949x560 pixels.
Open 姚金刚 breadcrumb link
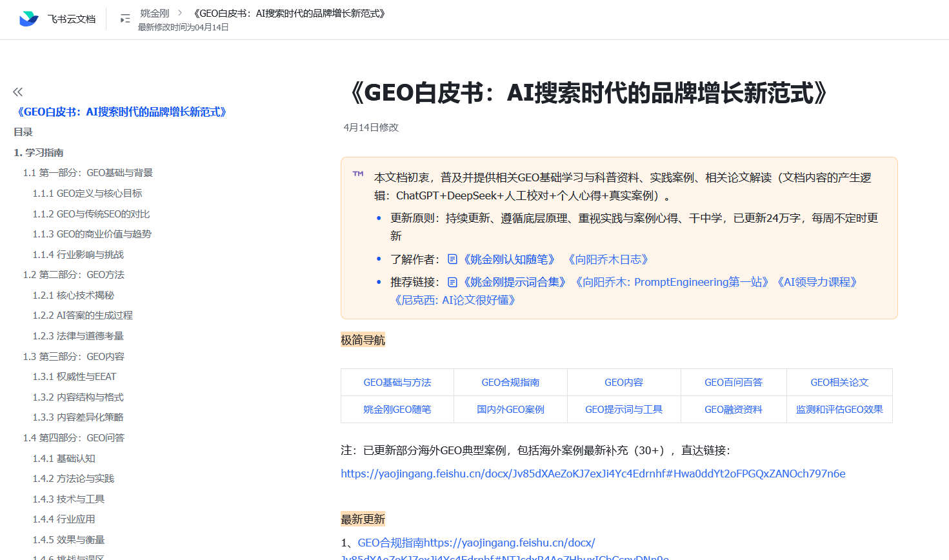pos(155,13)
